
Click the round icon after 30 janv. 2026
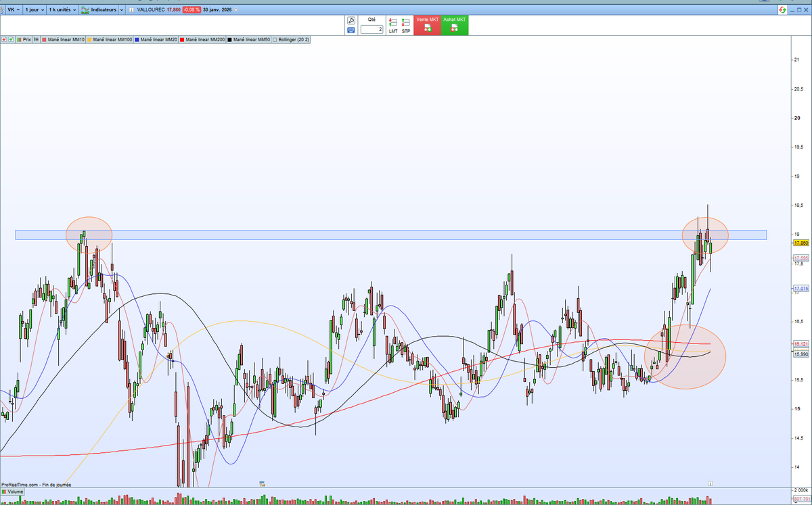235,10
